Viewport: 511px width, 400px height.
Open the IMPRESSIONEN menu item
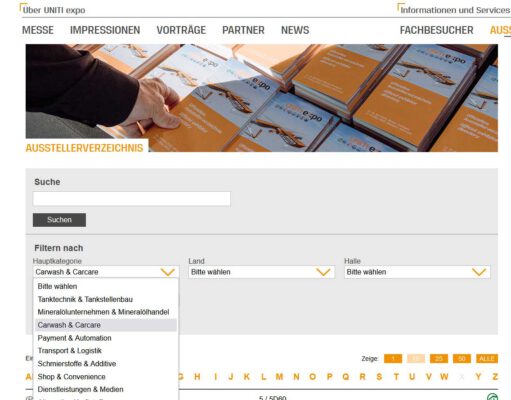[105, 30]
